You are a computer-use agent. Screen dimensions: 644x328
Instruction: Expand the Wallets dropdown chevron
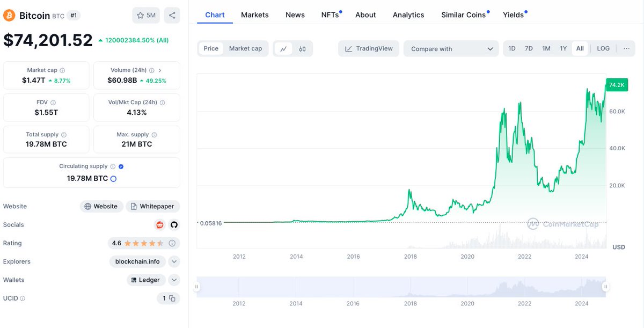point(174,280)
